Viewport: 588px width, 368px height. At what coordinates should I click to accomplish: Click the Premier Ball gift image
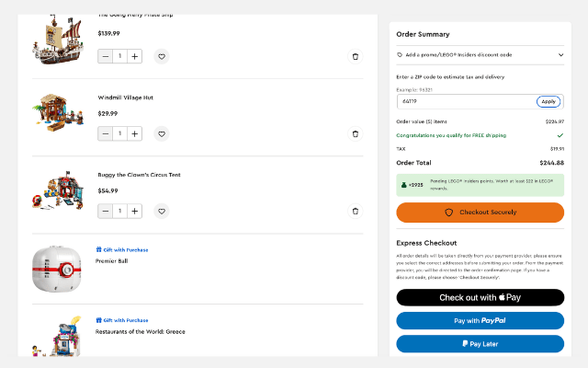pyautogui.click(x=57, y=269)
